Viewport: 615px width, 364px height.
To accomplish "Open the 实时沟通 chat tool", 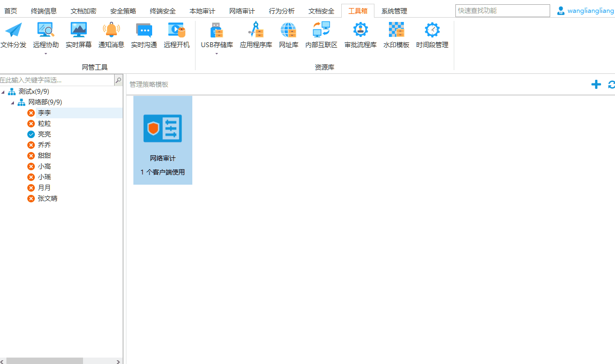I will coord(144,35).
